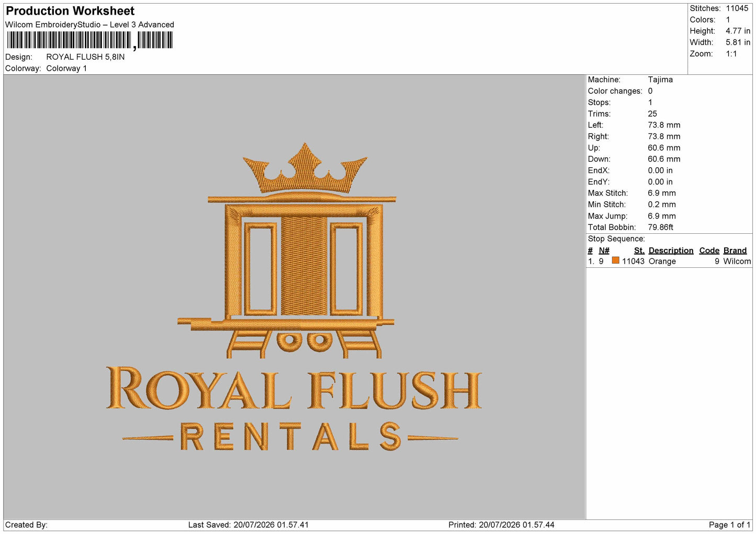Click the Code column header

coord(709,251)
